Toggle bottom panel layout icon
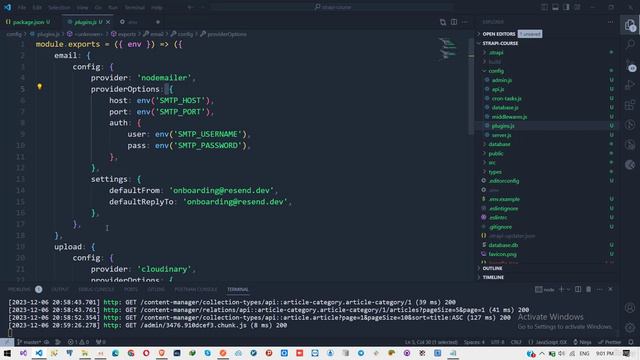Viewport: 640px width, 360px height. (556, 7)
